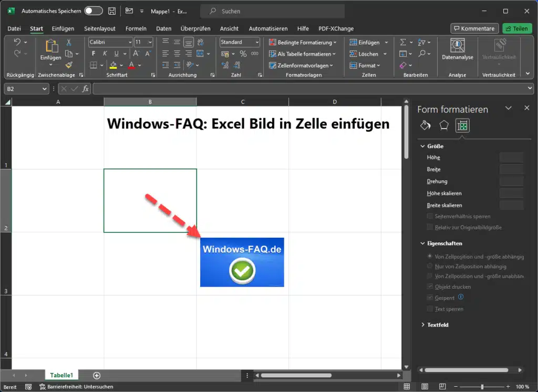Click the thousands separator 000 icon
Image resolution: width=538 pixels, height=392 pixels.
[255, 54]
